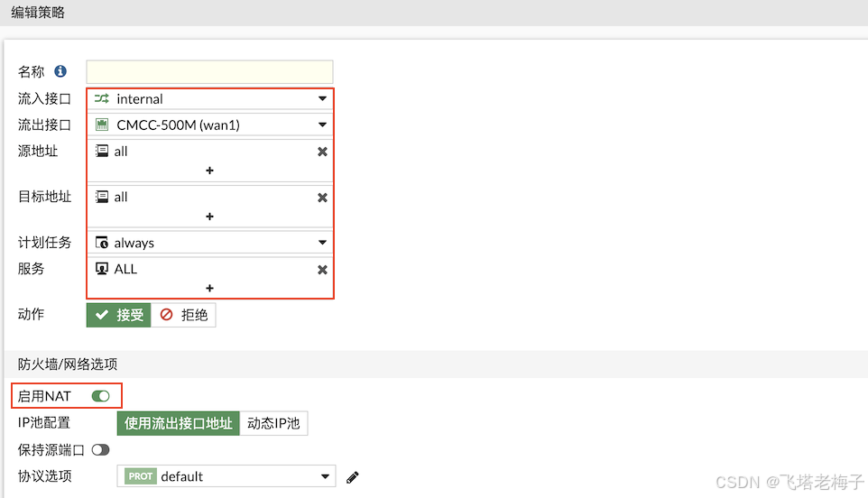Remove the ALL service entry

322,270
